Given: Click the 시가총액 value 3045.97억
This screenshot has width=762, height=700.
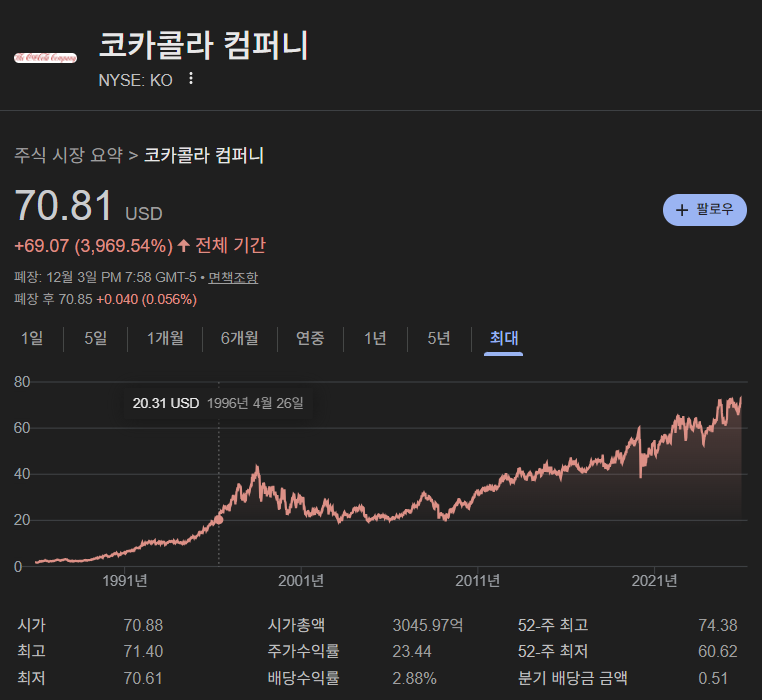Looking at the screenshot, I should click(x=428, y=625).
